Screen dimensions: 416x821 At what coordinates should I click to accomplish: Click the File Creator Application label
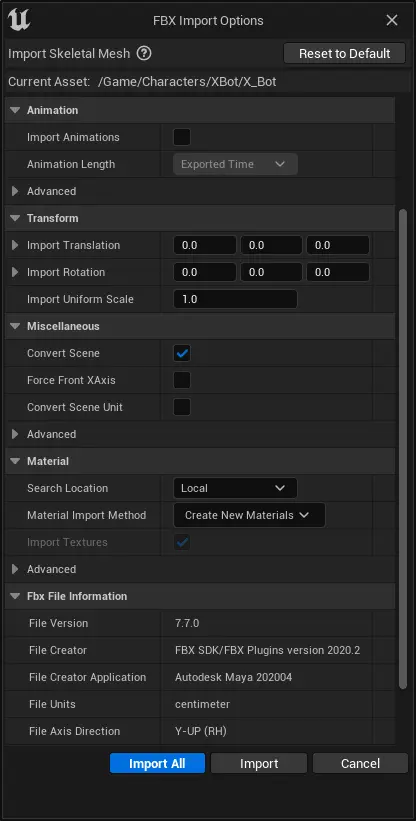point(87,677)
